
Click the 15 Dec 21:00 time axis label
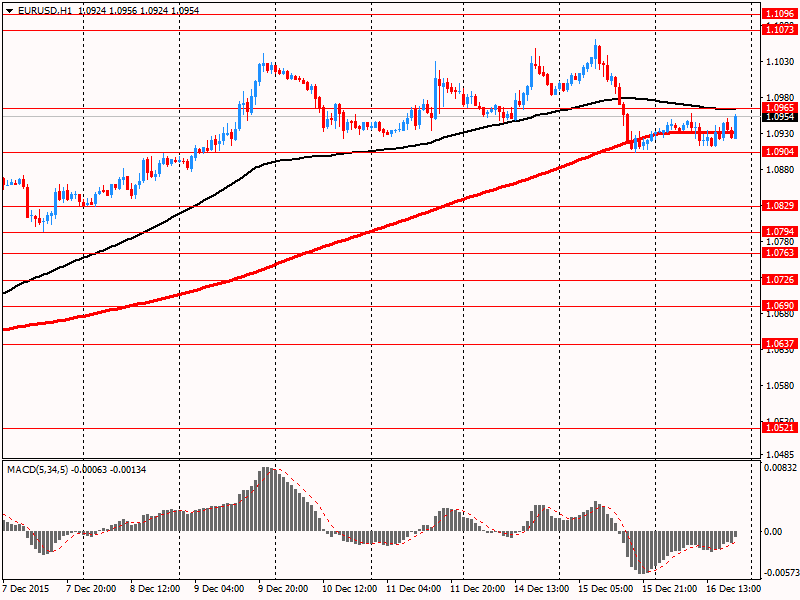click(669, 589)
